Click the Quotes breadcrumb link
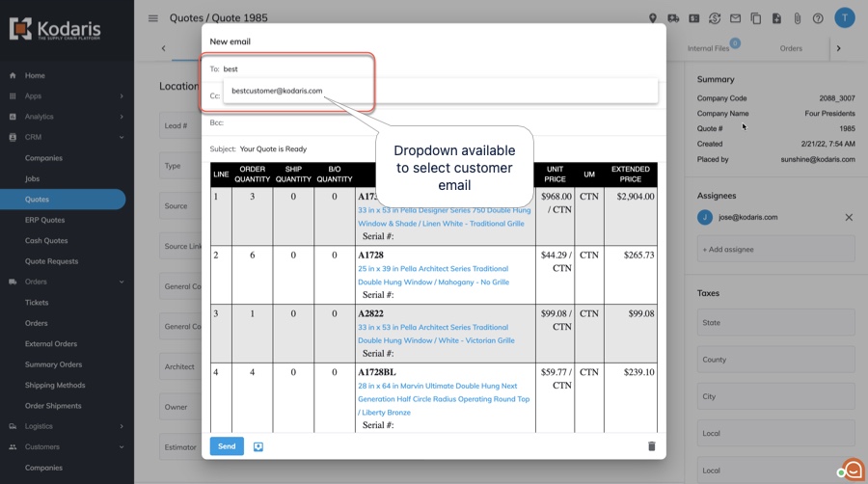The height and width of the screenshot is (484, 868). 186,18
